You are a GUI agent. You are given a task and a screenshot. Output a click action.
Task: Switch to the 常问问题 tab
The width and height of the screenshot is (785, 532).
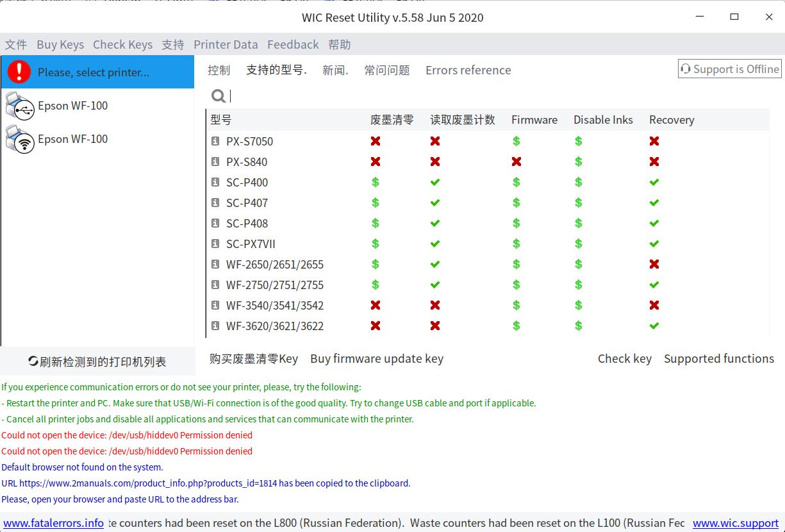coord(386,70)
